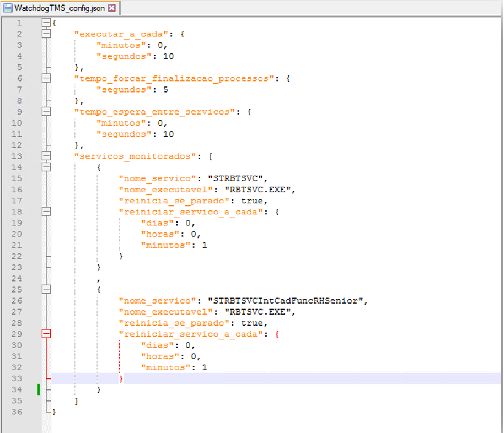504x433 pixels.
Task: Click the "nome_executavel" key on line 16
Action: click(x=165, y=190)
